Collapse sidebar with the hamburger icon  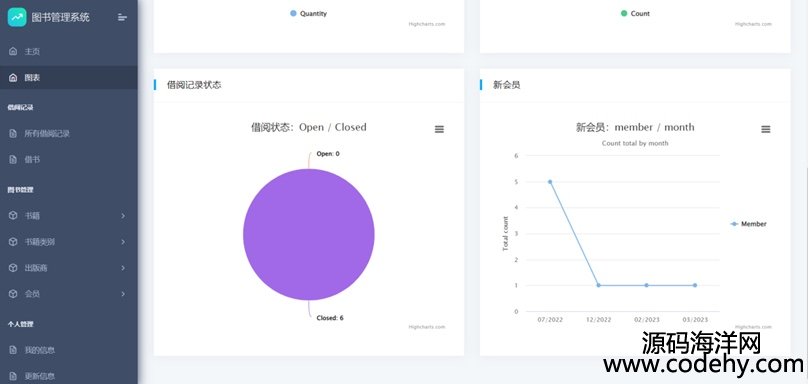[x=122, y=17]
